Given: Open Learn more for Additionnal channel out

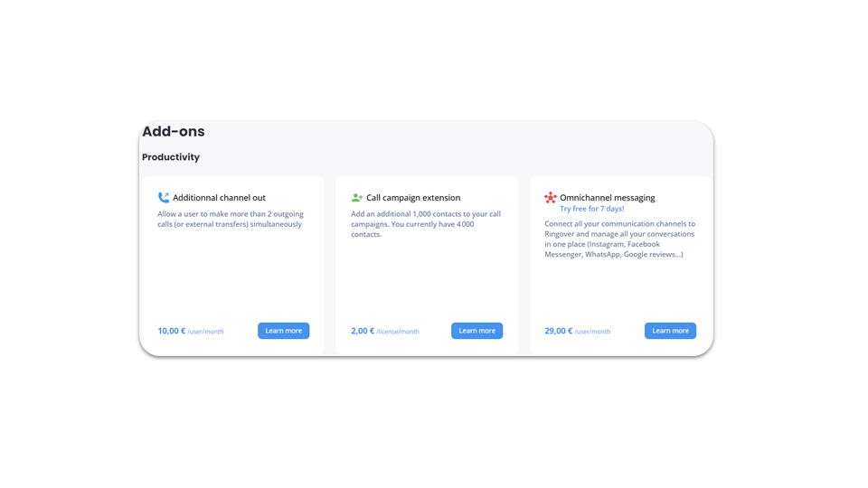Looking at the screenshot, I should coord(283,331).
